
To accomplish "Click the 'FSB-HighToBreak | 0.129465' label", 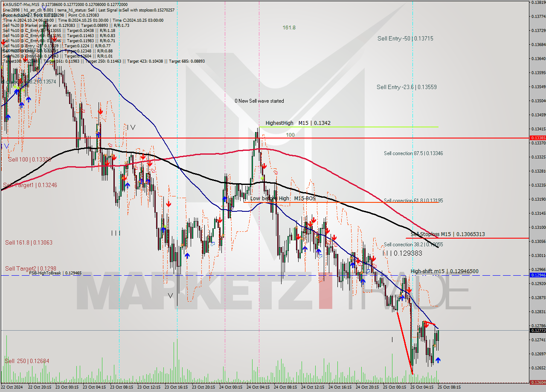I will 55,273.
